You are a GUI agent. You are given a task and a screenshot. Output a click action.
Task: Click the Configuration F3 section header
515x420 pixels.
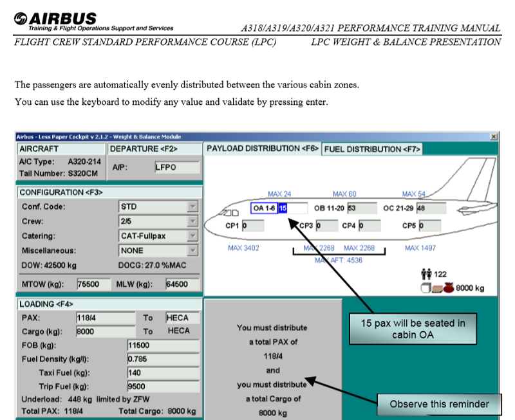click(x=109, y=192)
